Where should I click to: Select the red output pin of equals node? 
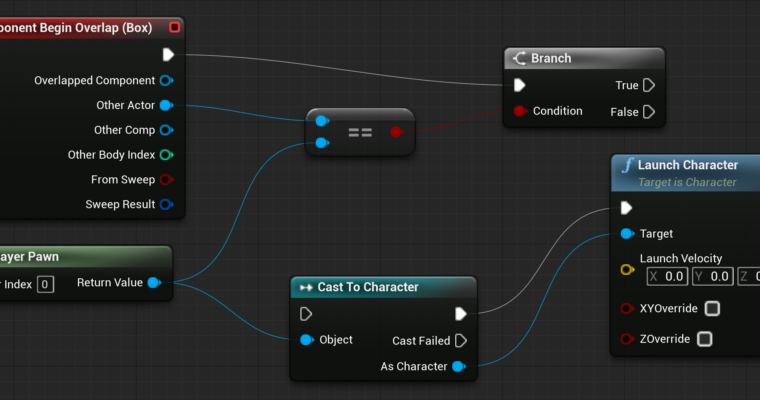tap(396, 131)
